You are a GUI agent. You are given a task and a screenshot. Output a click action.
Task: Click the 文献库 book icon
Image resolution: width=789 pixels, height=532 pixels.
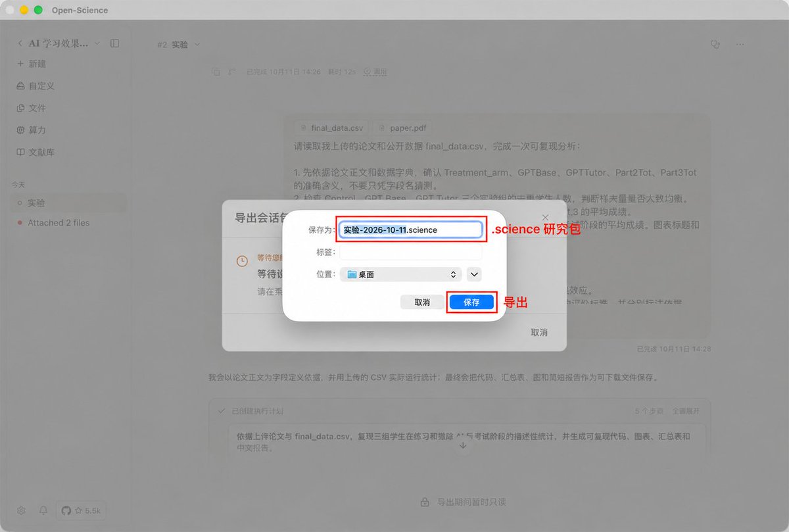20,152
